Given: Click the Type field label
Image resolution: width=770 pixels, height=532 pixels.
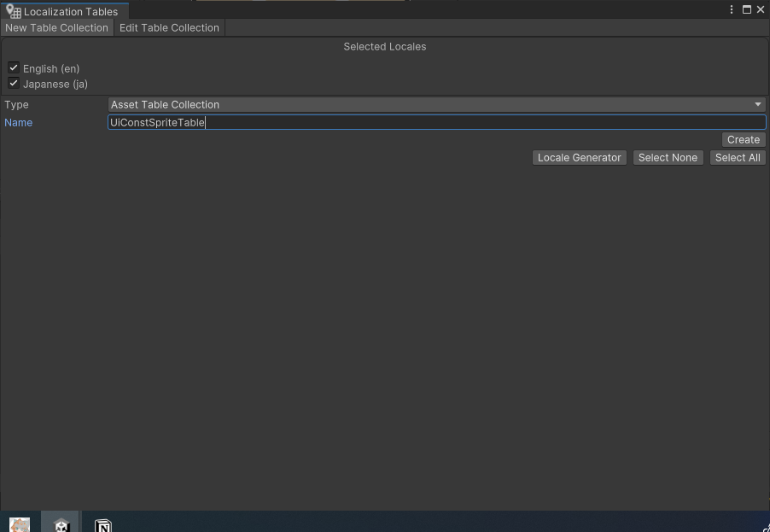Looking at the screenshot, I should [x=17, y=105].
